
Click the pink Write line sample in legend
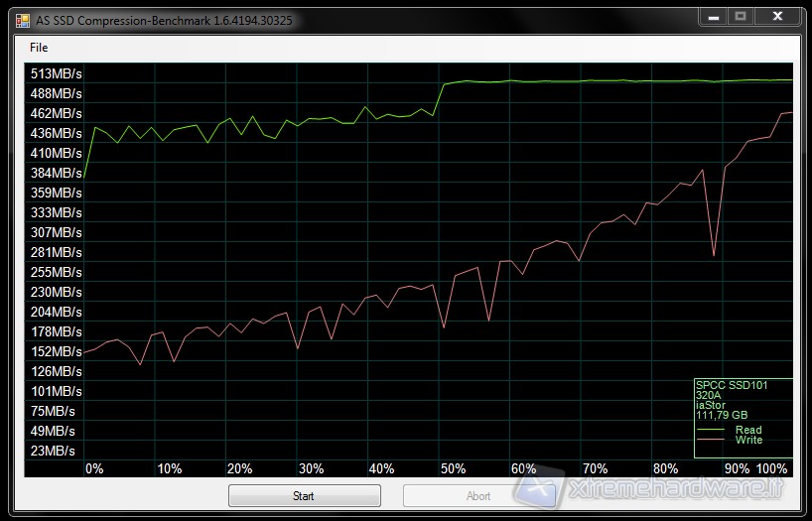click(x=712, y=441)
